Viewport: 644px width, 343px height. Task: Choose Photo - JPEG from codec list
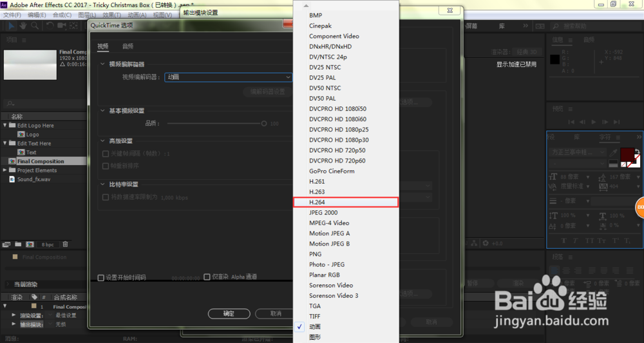point(346,264)
